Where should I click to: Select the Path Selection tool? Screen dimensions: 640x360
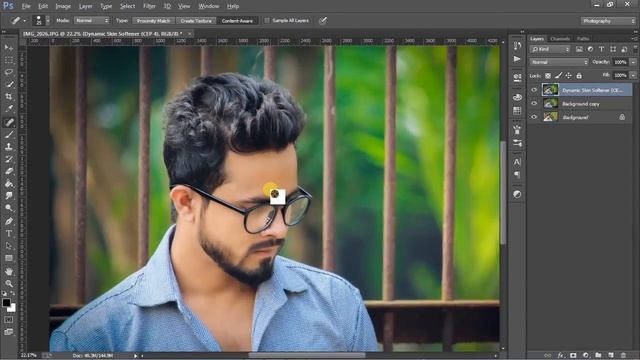click(9, 246)
